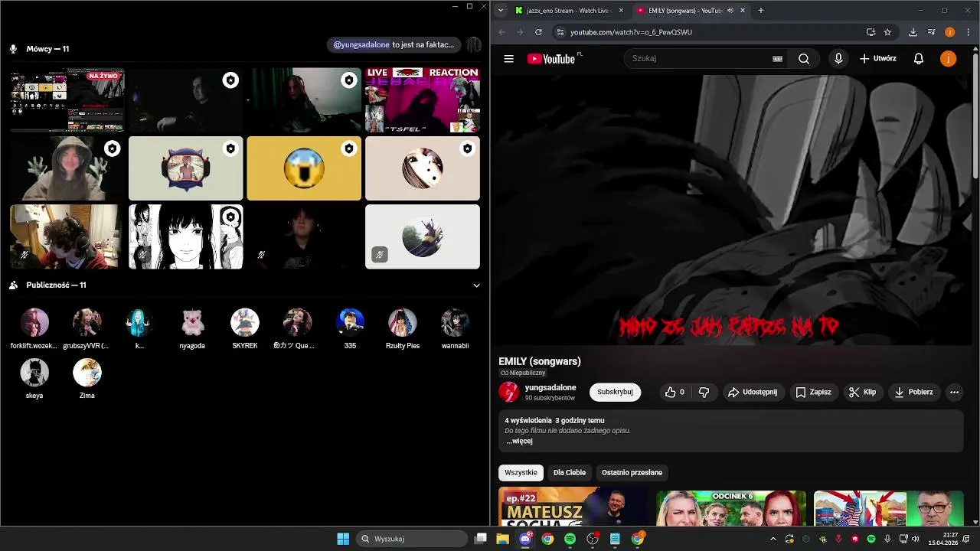Toggle muted mic icon on black-haired manga speaker tile
Screen dimensions: 980x551
pos(142,255)
